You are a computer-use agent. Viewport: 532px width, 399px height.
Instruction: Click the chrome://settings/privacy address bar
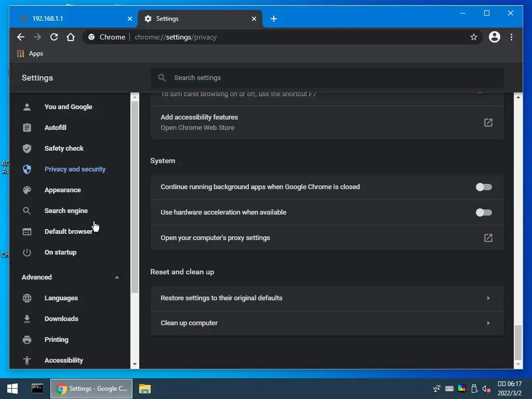point(282,37)
